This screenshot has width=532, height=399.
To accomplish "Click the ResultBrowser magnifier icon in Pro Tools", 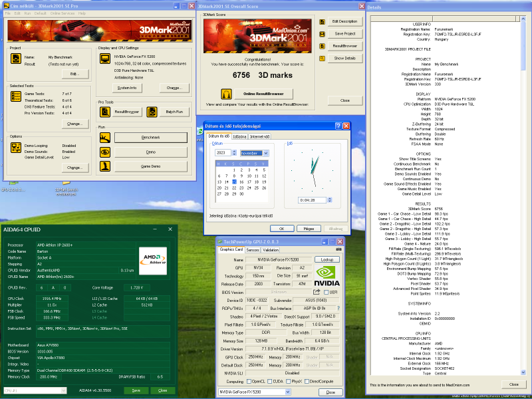I will [x=105, y=112].
